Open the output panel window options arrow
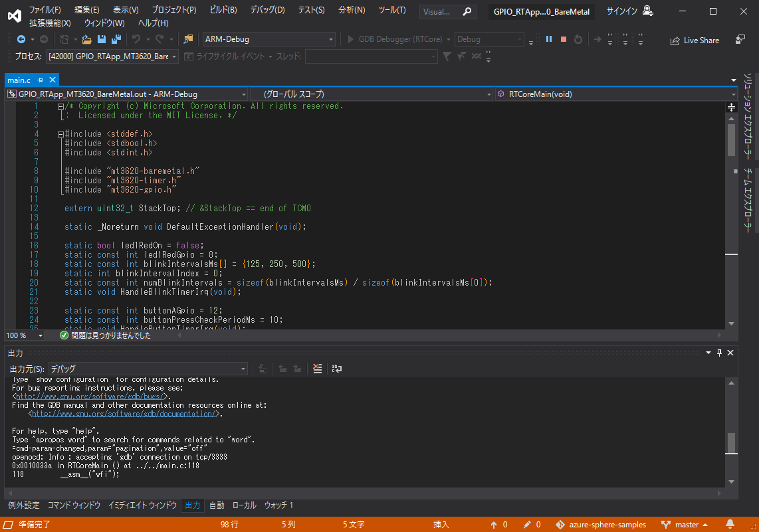Viewport: 759px width, 532px height. point(708,353)
